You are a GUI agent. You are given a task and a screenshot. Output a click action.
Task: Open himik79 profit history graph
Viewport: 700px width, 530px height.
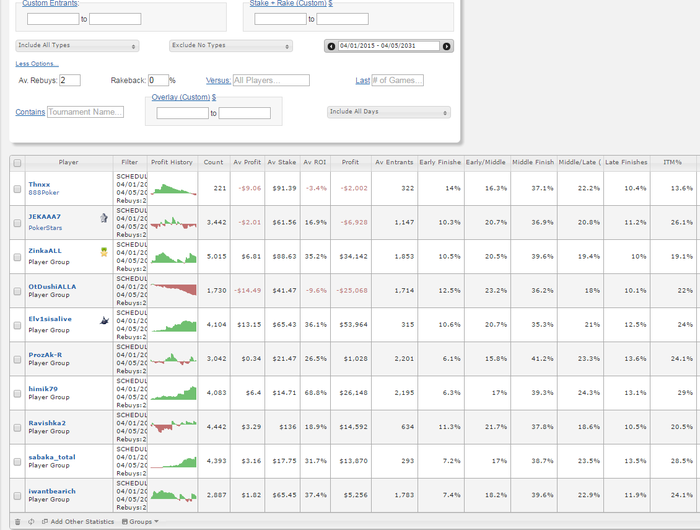[x=173, y=393]
